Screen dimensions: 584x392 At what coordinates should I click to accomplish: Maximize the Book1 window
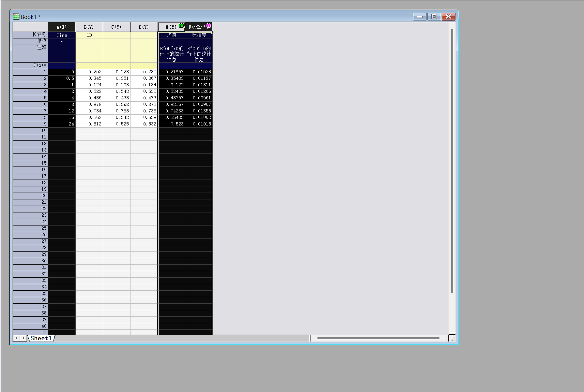click(434, 17)
